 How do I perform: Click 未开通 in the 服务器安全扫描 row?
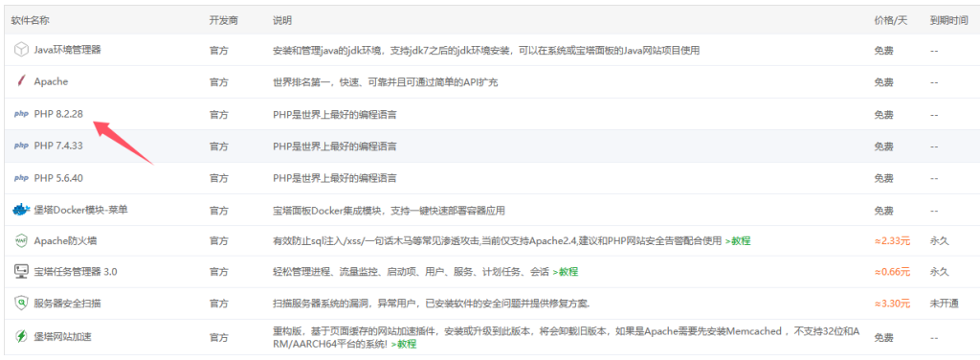tap(944, 304)
